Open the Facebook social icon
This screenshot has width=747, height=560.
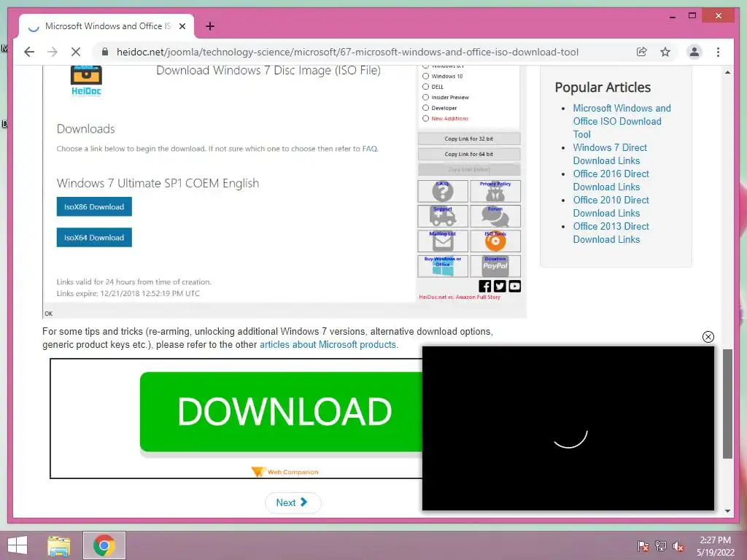click(484, 286)
